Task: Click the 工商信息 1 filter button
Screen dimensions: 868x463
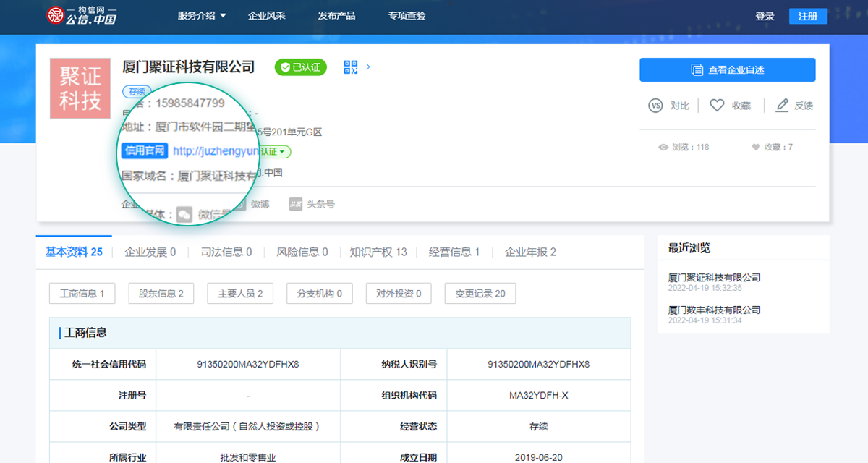Action: point(82,293)
